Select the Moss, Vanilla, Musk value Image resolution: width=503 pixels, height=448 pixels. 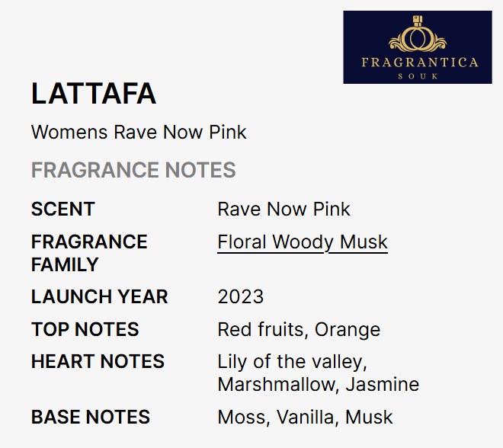click(305, 417)
